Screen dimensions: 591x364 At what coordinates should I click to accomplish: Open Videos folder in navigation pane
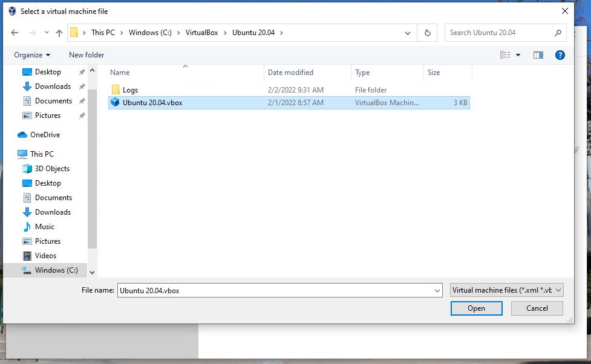[45, 256]
